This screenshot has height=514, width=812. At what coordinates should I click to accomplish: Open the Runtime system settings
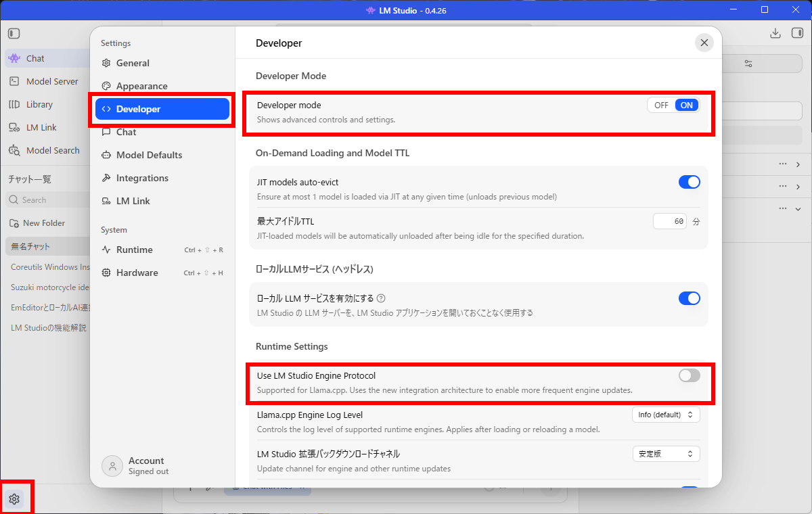pyautogui.click(x=162, y=250)
